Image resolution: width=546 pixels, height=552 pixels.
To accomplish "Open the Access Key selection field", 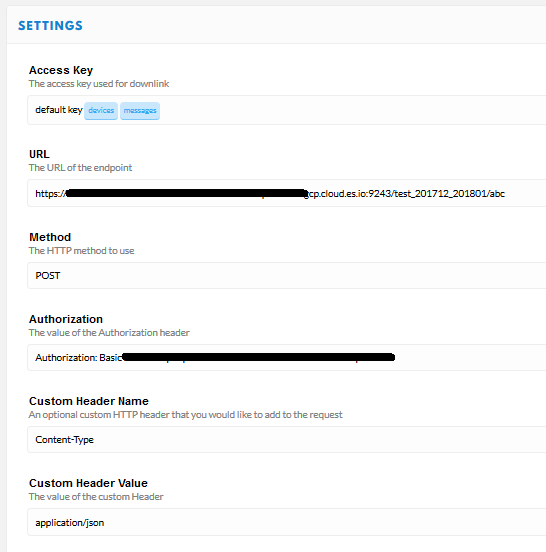I will tap(287, 110).
